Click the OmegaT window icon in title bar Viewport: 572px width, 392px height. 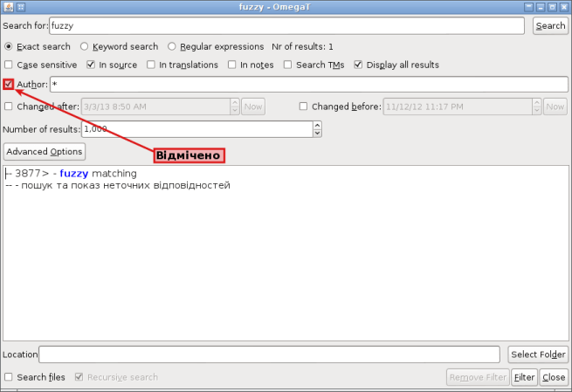tap(8, 7)
